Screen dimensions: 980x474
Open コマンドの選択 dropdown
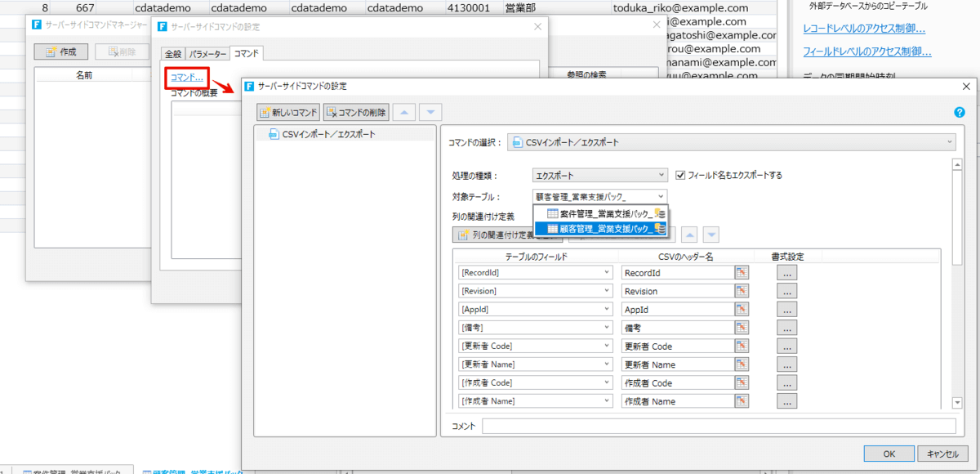click(731, 142)
